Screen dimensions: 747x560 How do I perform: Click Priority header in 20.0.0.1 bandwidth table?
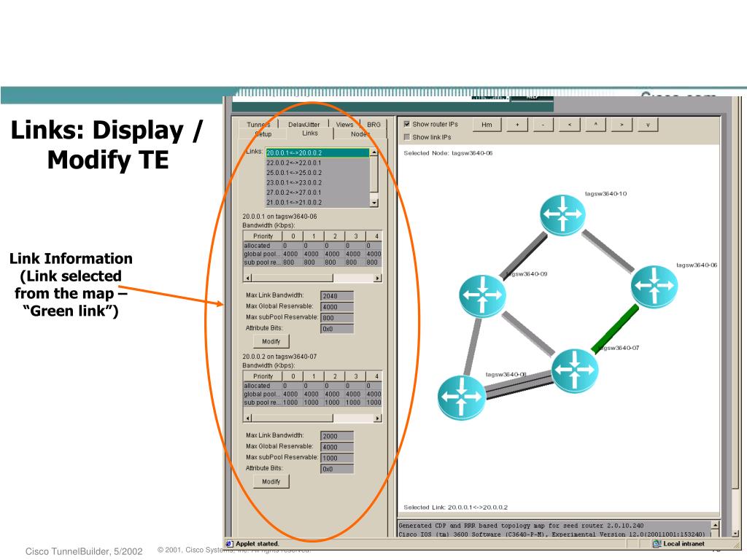pos(263,236)
